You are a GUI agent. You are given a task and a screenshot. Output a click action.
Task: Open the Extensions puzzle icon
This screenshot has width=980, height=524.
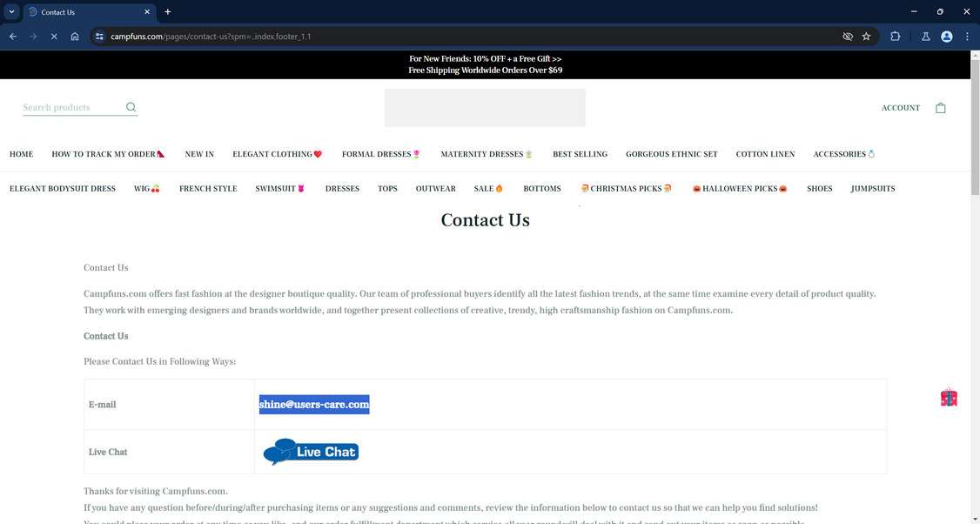coord(895,37)
